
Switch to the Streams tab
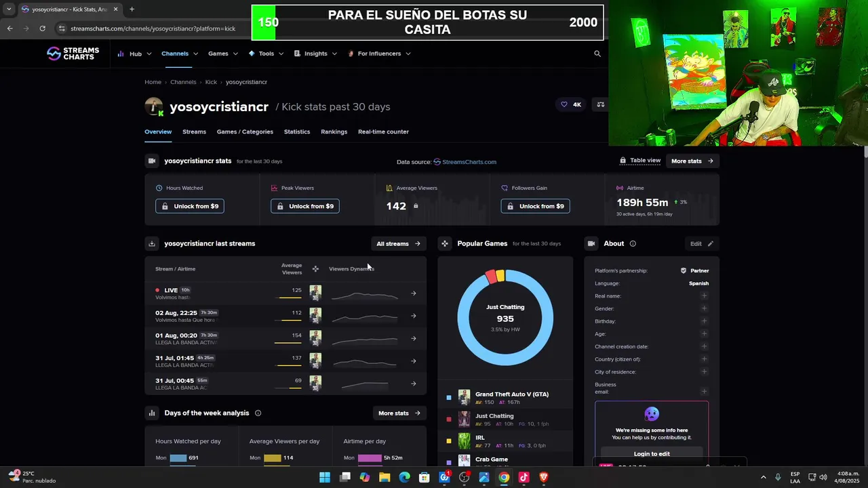click(x=194, y=131)
